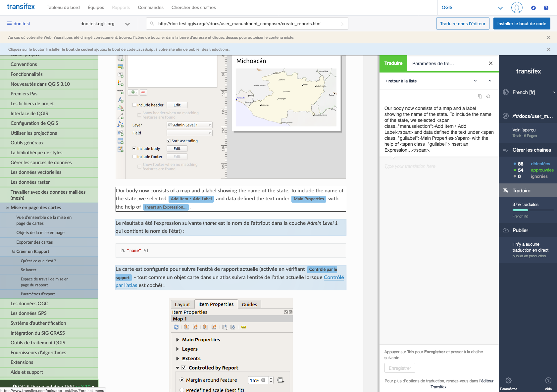Copy source text to translation icon
Screen dimensions: 557x392
(x=480, y=96)
